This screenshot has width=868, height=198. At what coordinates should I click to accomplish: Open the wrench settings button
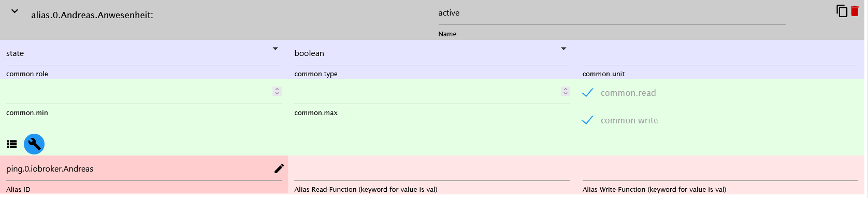pos(34,144)
